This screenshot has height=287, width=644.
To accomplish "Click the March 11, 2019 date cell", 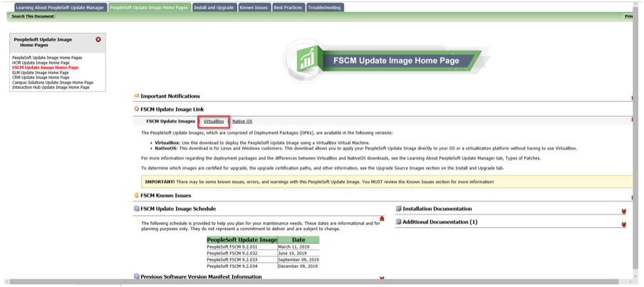I will 298,246.
